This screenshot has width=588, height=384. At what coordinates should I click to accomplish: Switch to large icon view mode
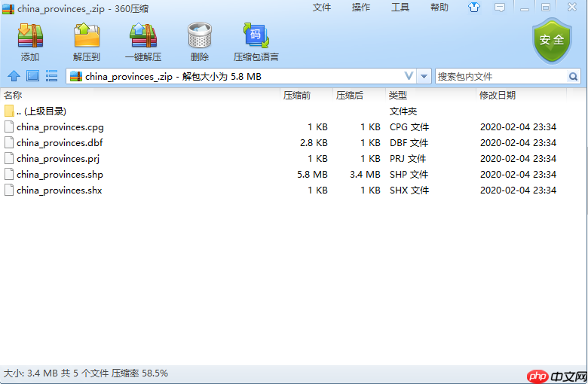pos(32,76)
